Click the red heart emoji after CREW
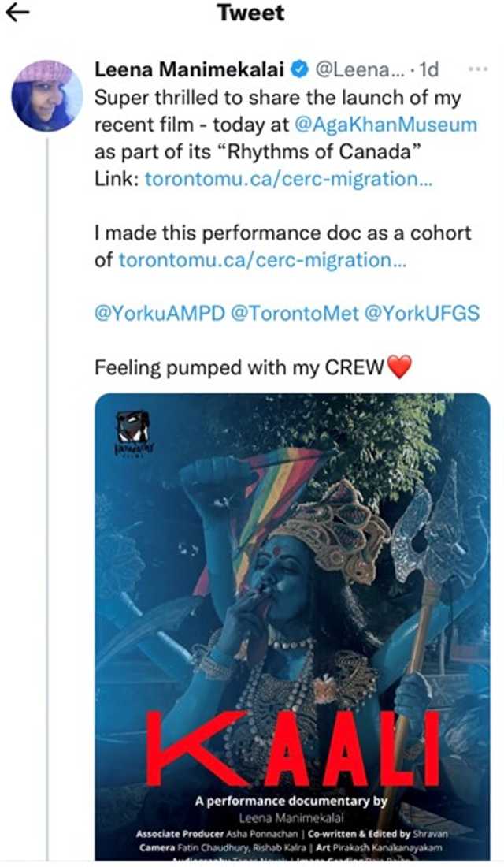The width and height of the screenshot is (504, 867). [400, 367]
